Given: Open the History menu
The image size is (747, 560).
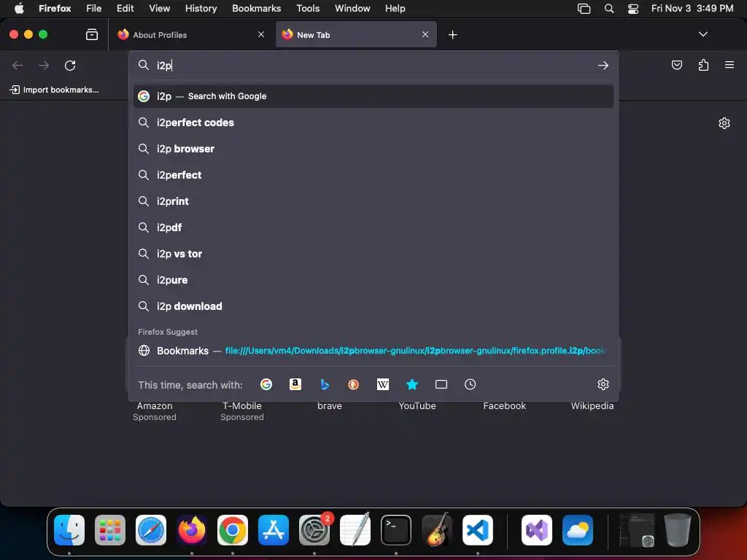Looking at the screenshot, I should point(201,8).
